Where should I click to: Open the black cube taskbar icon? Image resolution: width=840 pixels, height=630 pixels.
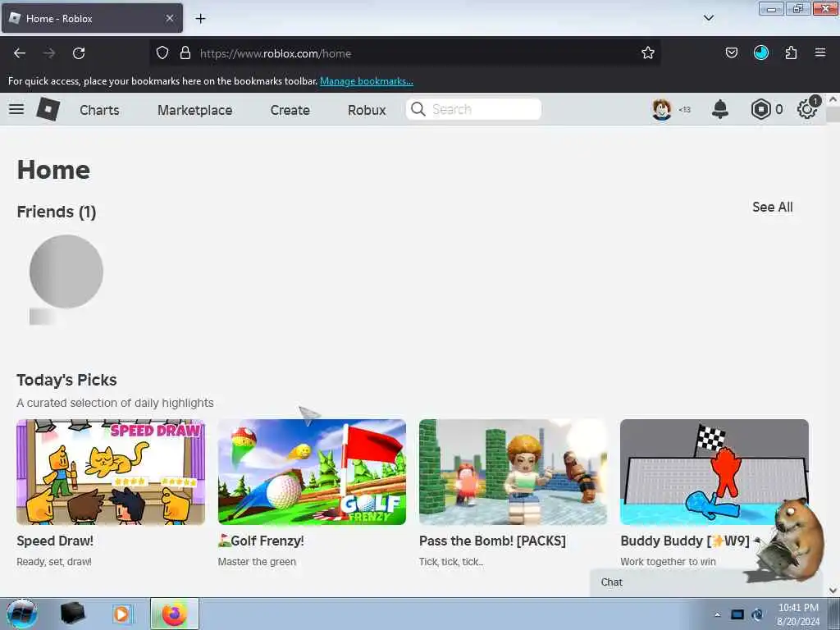click(x=73, y=614)
